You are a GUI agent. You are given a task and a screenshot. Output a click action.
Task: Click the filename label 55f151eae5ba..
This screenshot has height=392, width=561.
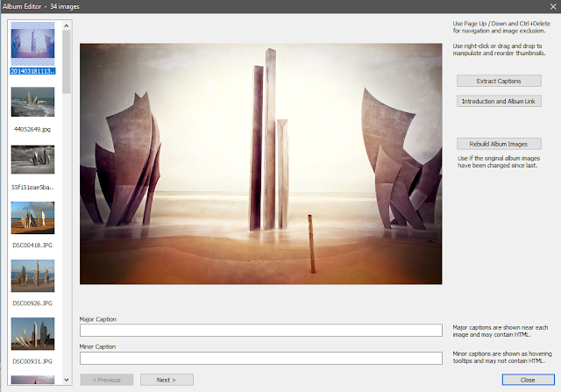tap(32, 187)
